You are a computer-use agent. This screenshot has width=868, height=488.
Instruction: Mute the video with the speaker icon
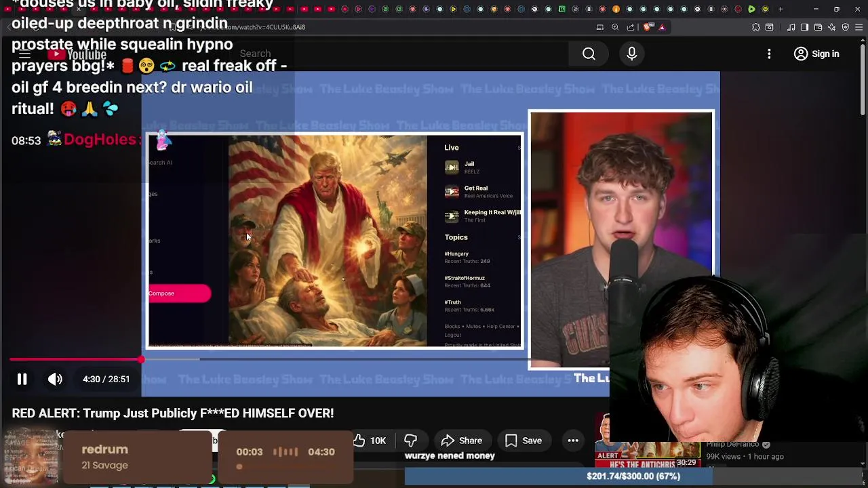pyautogui.click(x=55, y=380)
